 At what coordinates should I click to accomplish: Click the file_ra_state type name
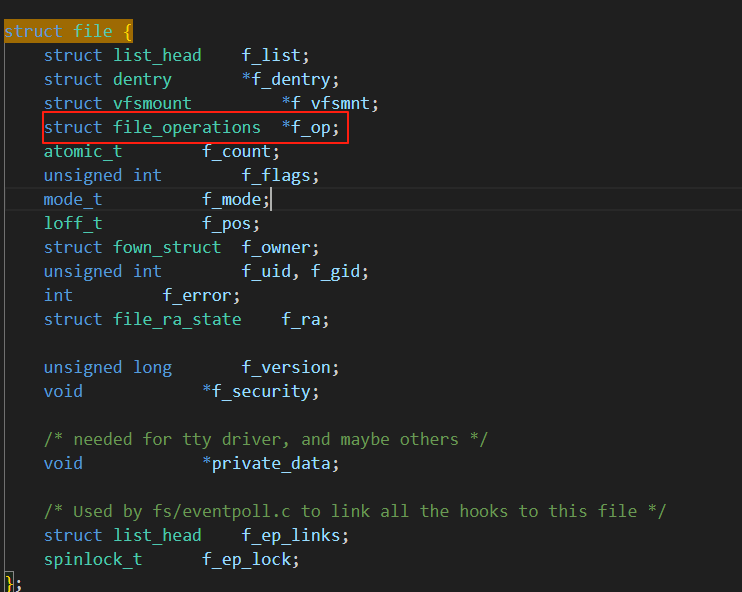point(177,319)
